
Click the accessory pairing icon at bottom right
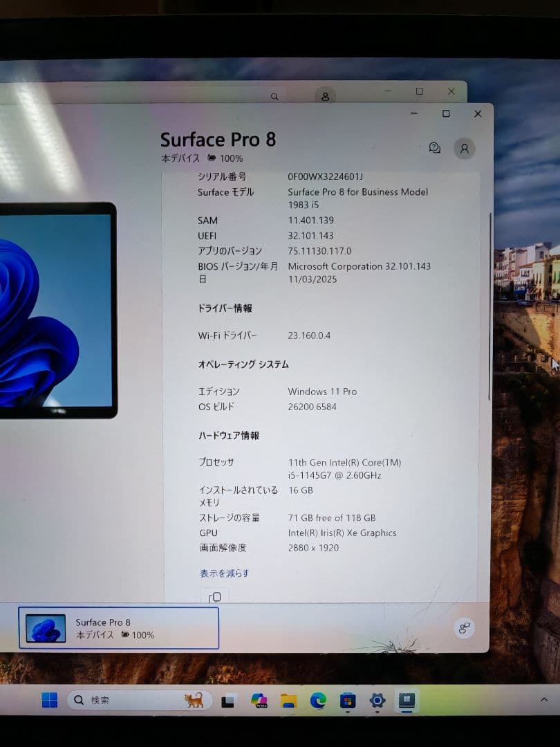465,628
